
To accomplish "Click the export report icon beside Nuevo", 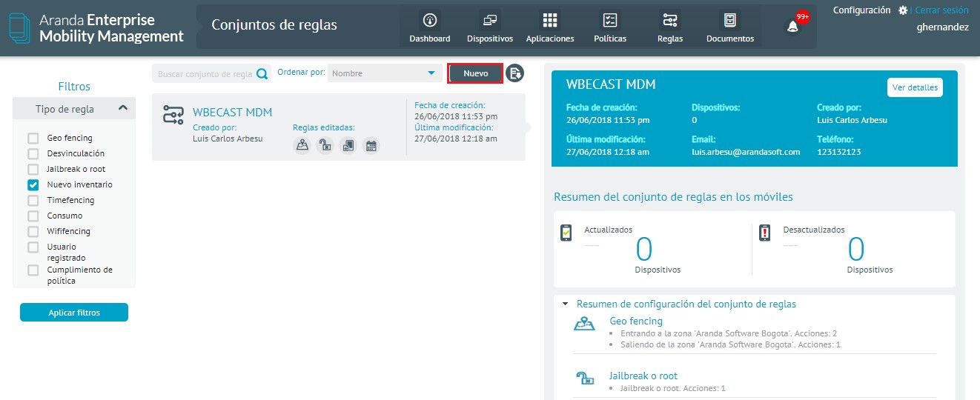I will click(x=515, y=73).
